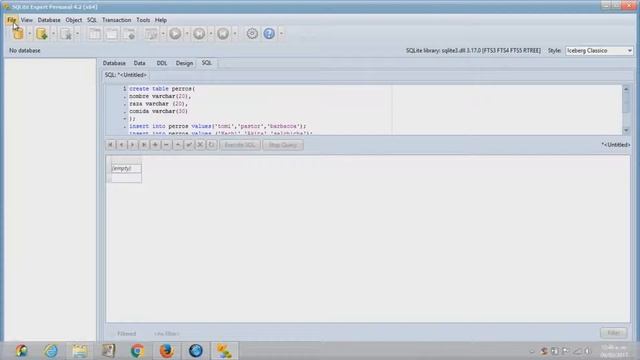Select the SQL: *<Untitled> query tab

125,75
